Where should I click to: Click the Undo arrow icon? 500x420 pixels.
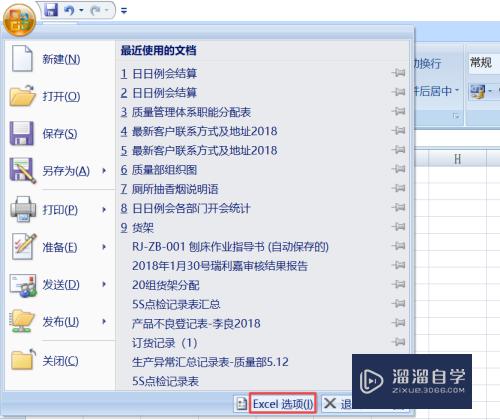coord(69,10)
